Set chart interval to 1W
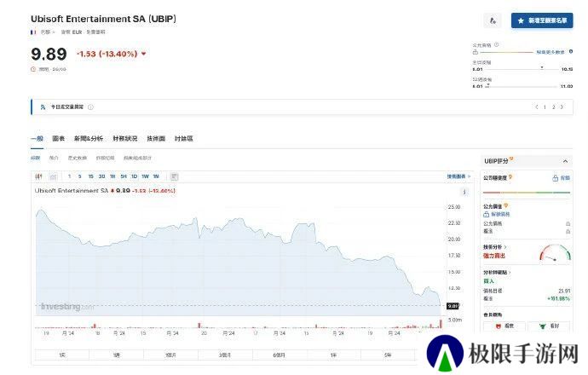This screenshot has width=588, height=375. [x=145, y=176]
